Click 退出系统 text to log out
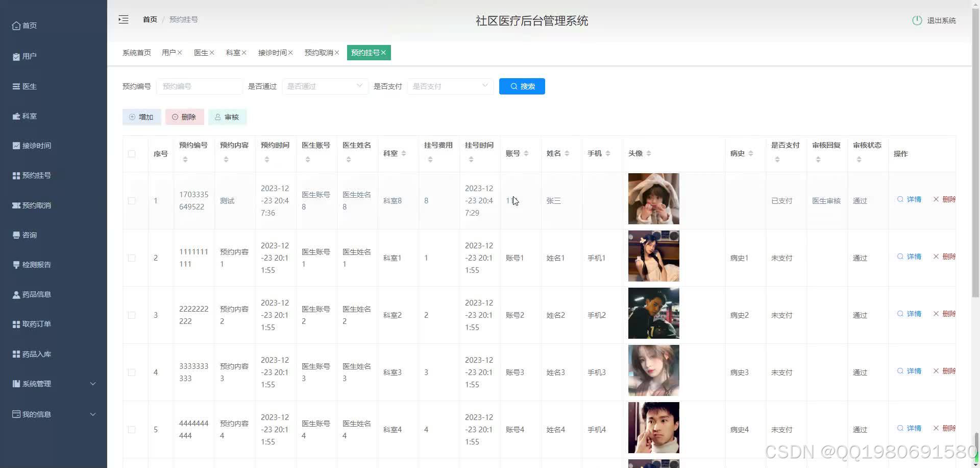Screen dimensions: 980x468 coord(942,20)
